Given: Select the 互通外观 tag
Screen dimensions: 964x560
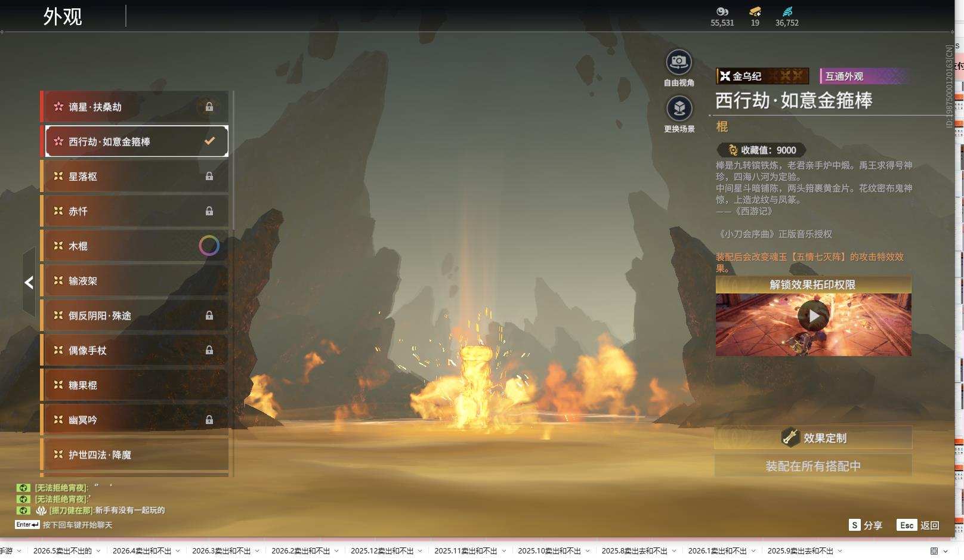Looking at the screenshot, I should point(864,76).
